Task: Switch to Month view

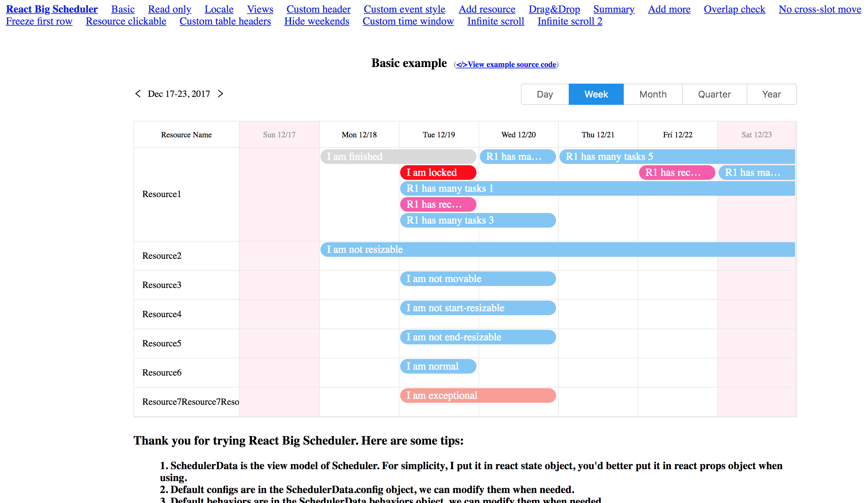Action: pyautogui.click(x=652, y=94)
